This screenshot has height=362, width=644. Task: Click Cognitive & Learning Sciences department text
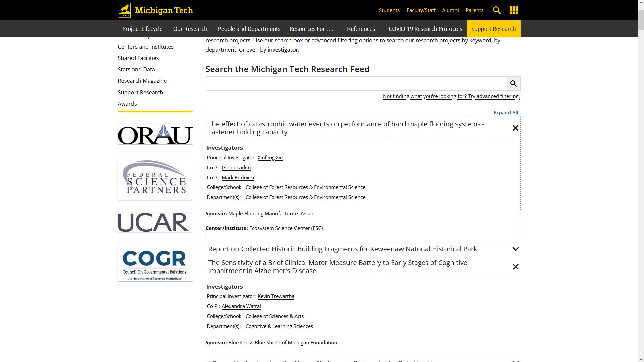[x=279, y=326]
